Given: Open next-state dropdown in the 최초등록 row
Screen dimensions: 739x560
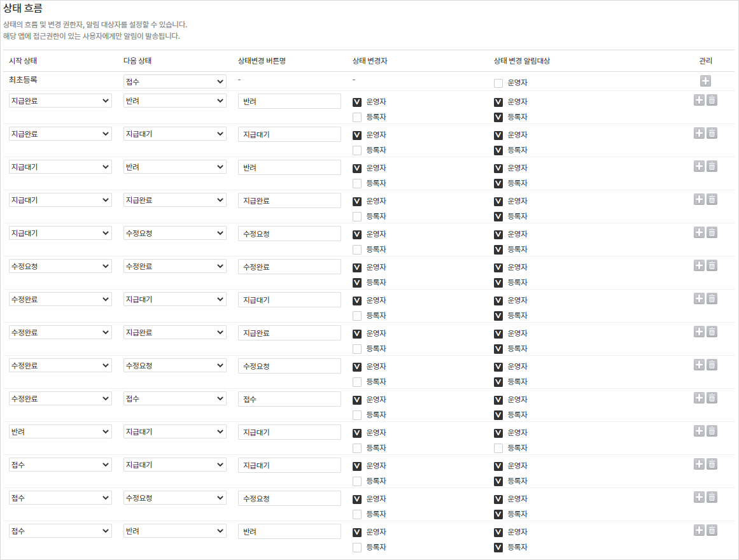Looking at the screenshot, I should click(x=175, y=81).
